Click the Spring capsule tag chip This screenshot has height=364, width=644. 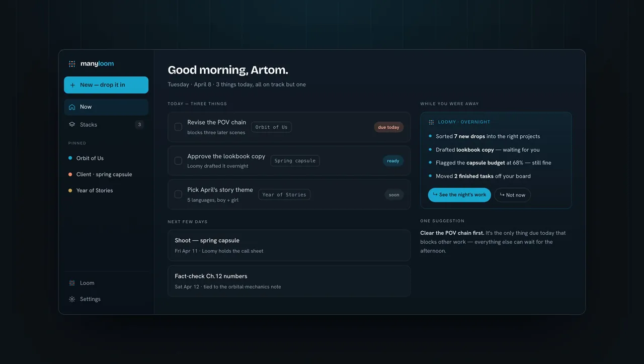295,161
